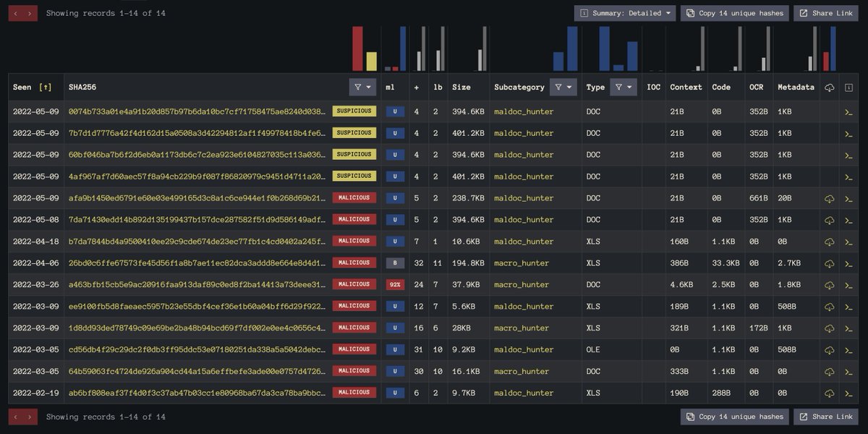Click the cloud download icon in table header
868x434 pixels.
pyautogui.click(x=829, y=88)
